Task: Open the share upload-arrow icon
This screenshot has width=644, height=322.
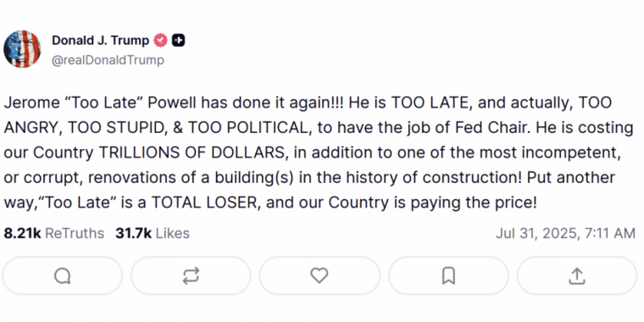Action: pos(577,275)
